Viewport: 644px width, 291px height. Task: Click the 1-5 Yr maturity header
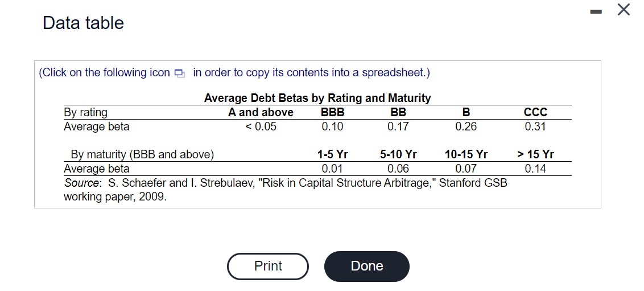[x=332, y=154]
